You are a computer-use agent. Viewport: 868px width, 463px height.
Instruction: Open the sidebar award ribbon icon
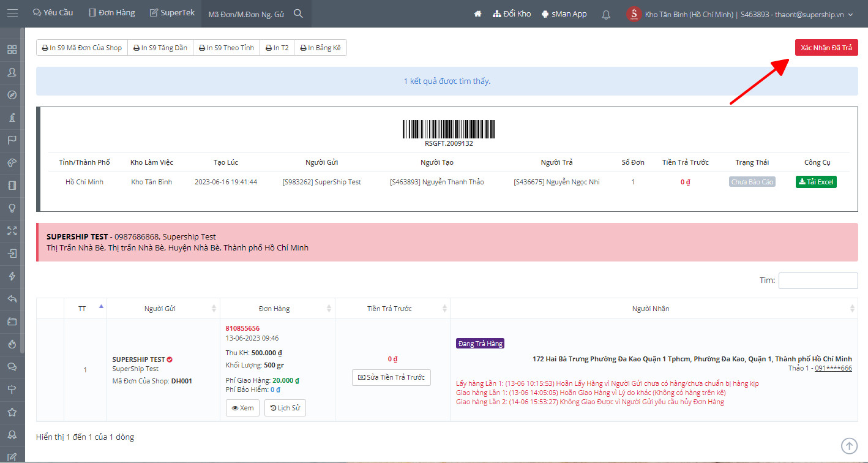pos(12,435)
